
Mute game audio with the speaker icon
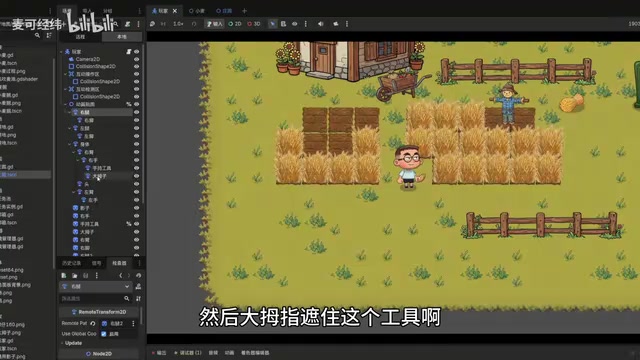pos(320,24)
